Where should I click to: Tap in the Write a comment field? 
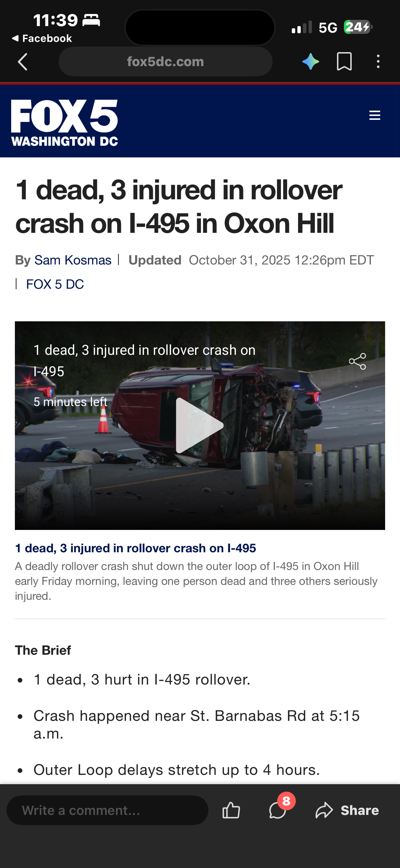point(107,810)
